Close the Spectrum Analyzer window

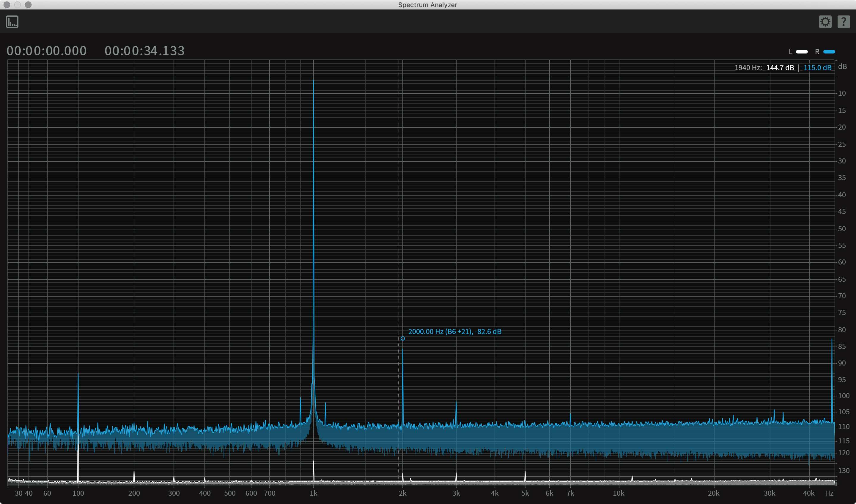point(7,5)
